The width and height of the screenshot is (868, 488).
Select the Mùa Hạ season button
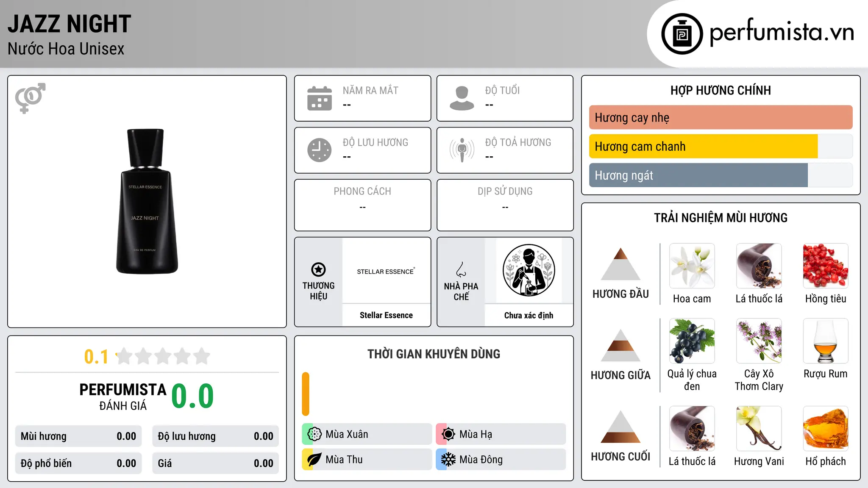(x=501, y=434)
